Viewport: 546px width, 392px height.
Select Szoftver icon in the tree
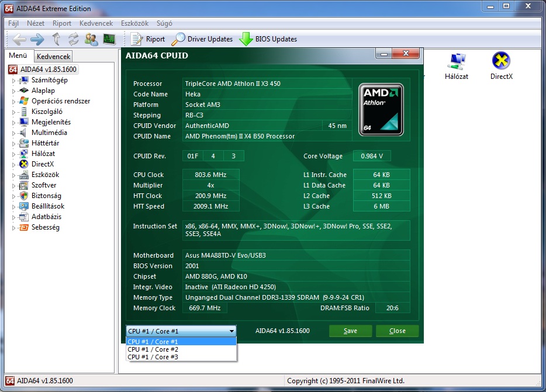coord(24,185)
